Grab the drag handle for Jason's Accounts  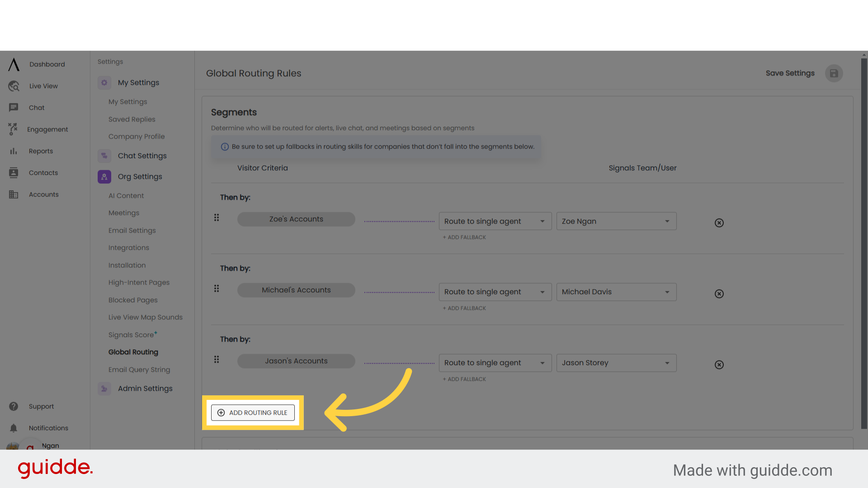tap(217, 360)
